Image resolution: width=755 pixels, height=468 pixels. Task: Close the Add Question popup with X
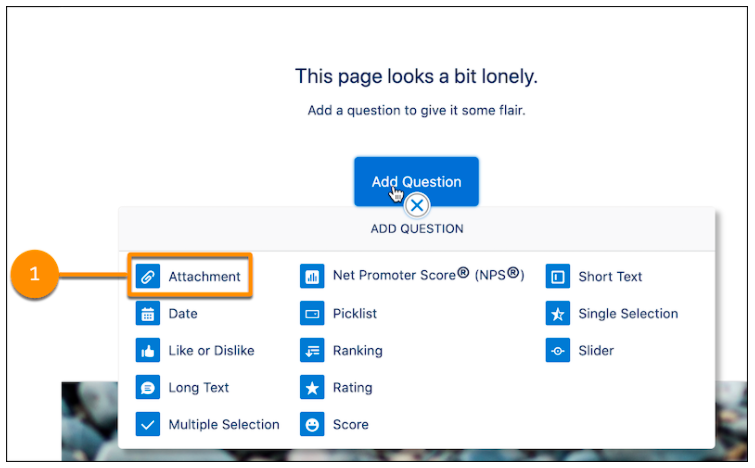(x=417, y=206)
